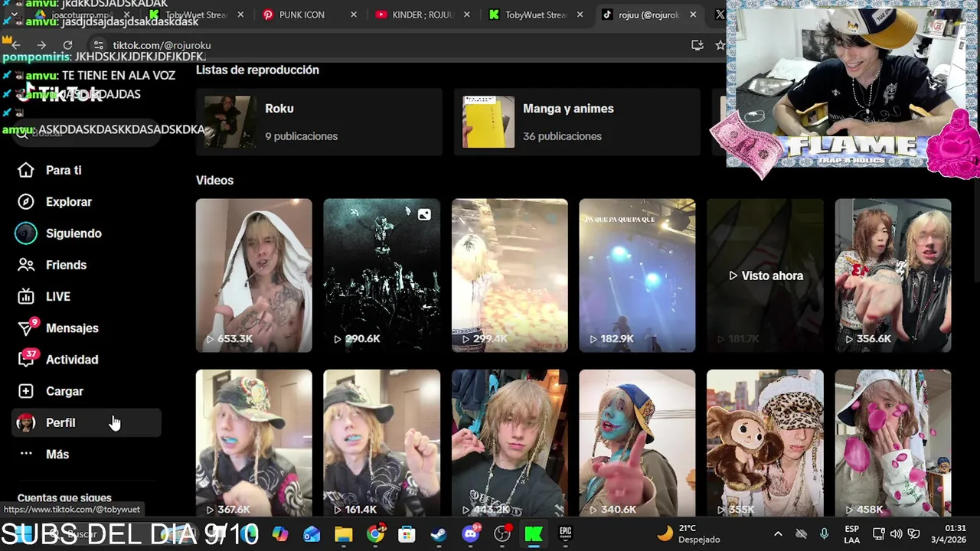Play the video with 356.6K views
Image resolution: width=980 pixels, height=551 pixels.
pos(893,275)
